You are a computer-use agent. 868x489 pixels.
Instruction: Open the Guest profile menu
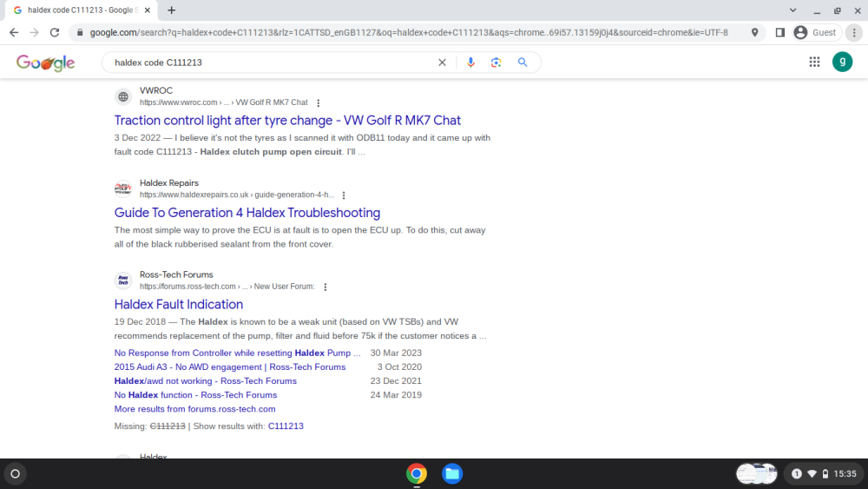(x=817, y=33)
